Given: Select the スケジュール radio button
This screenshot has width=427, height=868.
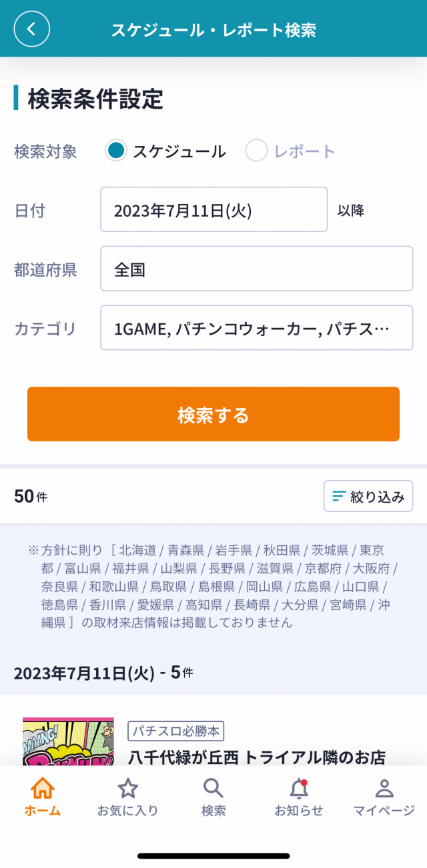Looking at the screenshot, I should pos(116,151).
